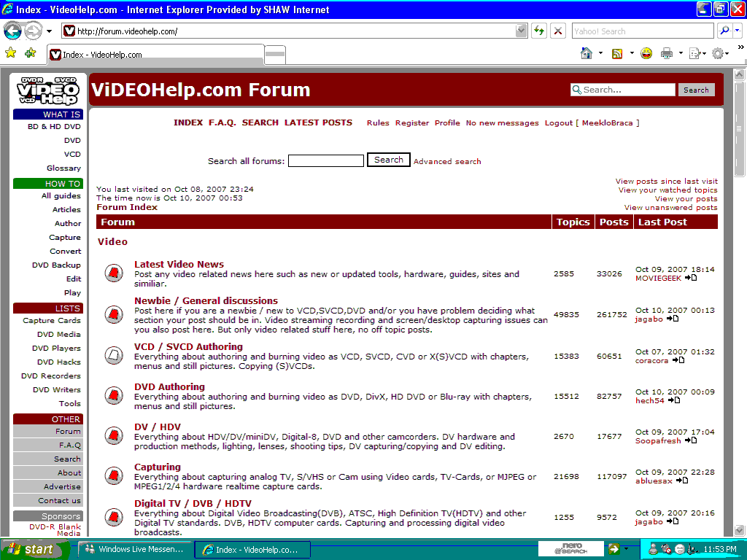The width and height of the screenshot is (747, 560).
Task: Click the No new messages link
Action: click(502, 122)
